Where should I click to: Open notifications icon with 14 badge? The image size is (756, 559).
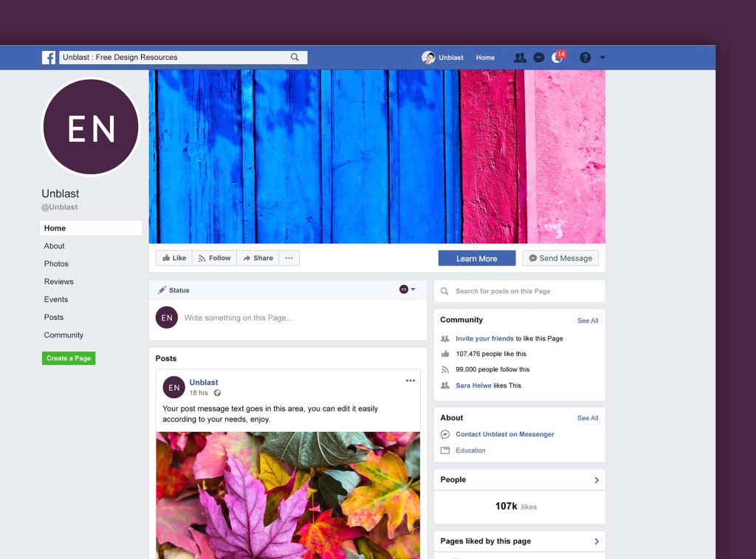click(x=557, y=58)
